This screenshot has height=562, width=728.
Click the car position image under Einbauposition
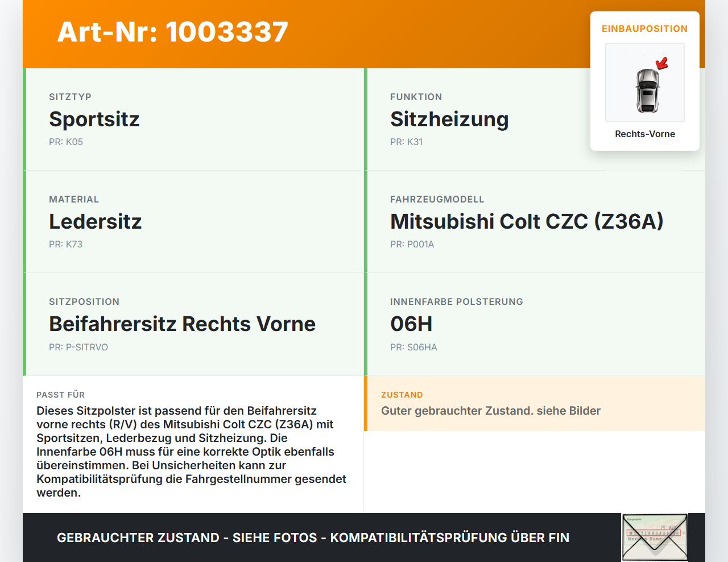tap(645, 82)
